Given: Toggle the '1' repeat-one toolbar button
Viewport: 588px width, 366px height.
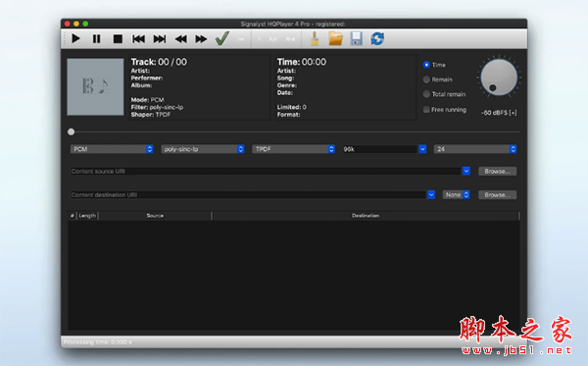Looking at the screenshot, I should tap(259, 39).
